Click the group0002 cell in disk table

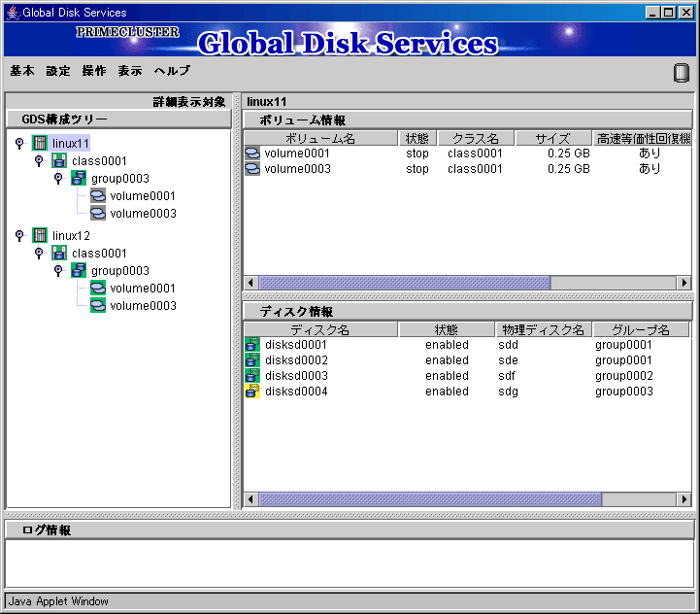click(x=623, y=376)
